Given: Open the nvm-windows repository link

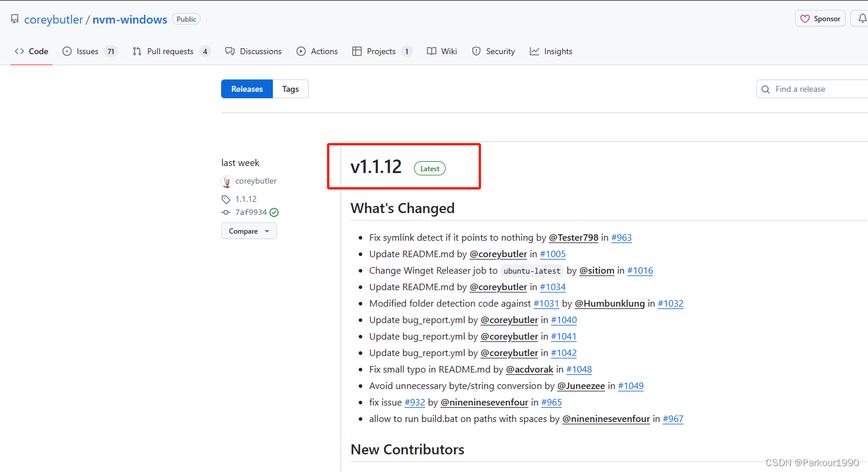Looking at the screenshot, I should [x=130, y=19].
